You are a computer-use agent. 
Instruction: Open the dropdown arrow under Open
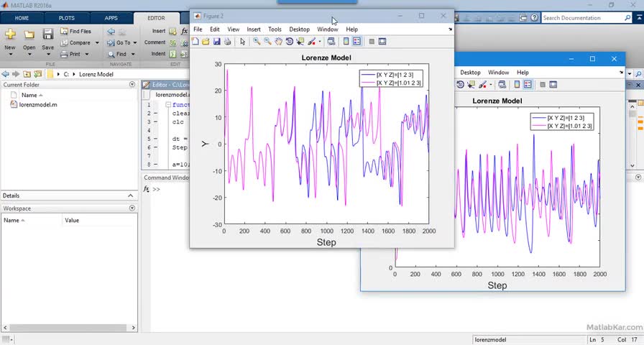[x=29, y=54]
